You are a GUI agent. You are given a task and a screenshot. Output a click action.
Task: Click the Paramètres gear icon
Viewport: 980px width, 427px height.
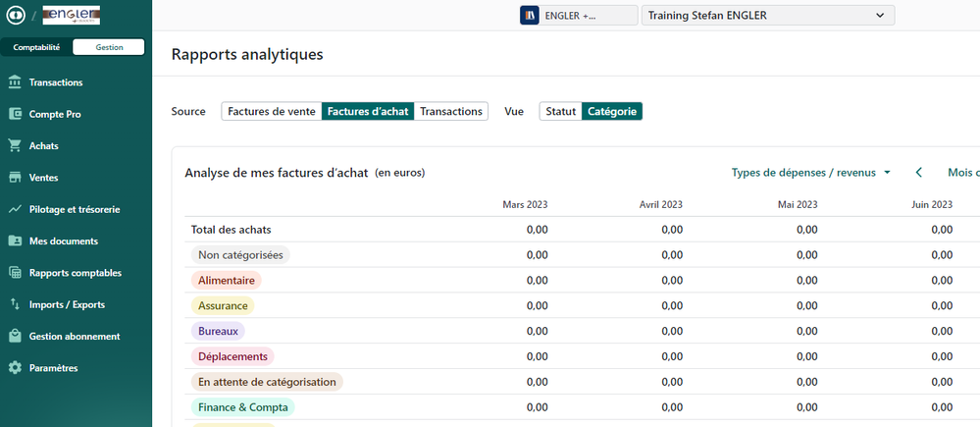coord(15,368)
